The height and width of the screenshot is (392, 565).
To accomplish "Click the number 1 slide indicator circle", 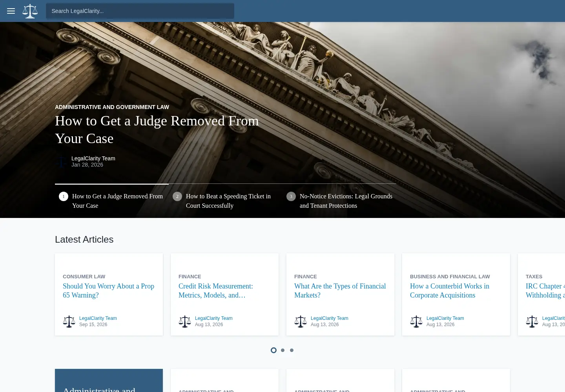I will [x=64, y=196].
